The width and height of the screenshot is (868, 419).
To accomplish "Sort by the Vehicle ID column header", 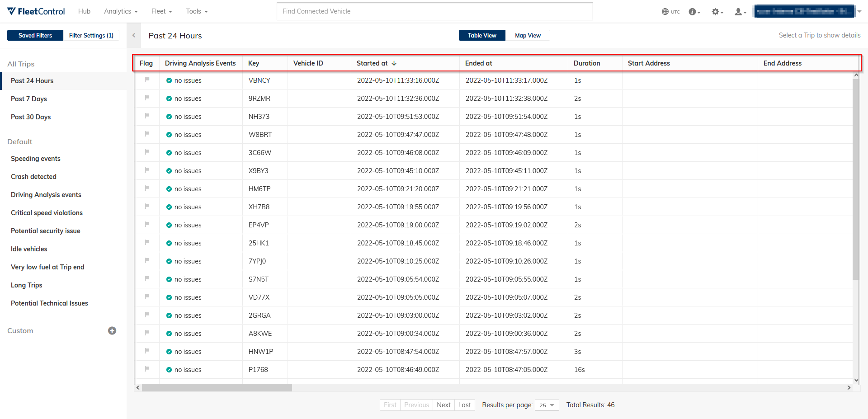I will point(308,63).
